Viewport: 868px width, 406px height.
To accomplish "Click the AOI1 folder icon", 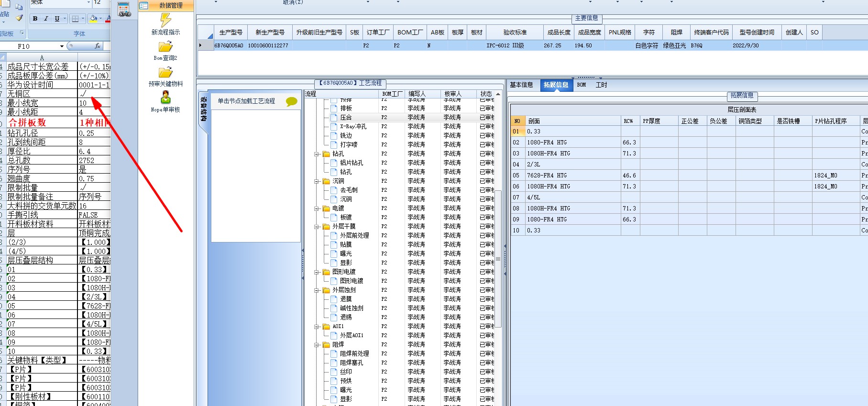I will coord(326,327).
